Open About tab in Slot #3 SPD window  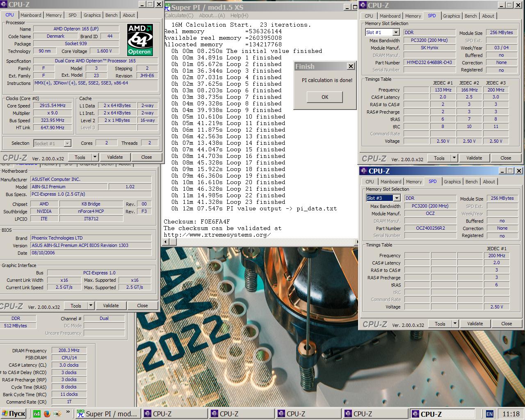coord(489,182)
